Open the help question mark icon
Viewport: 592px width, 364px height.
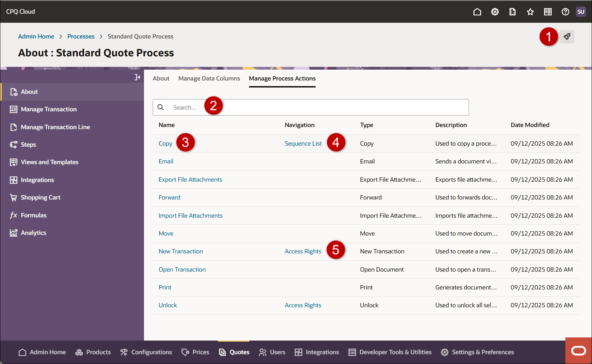[565, 12]
